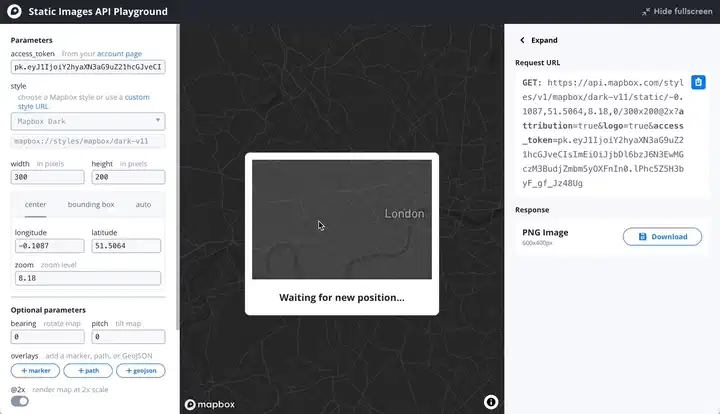
Task: Switch to the auto positioning tab
Action: [144, 204]
